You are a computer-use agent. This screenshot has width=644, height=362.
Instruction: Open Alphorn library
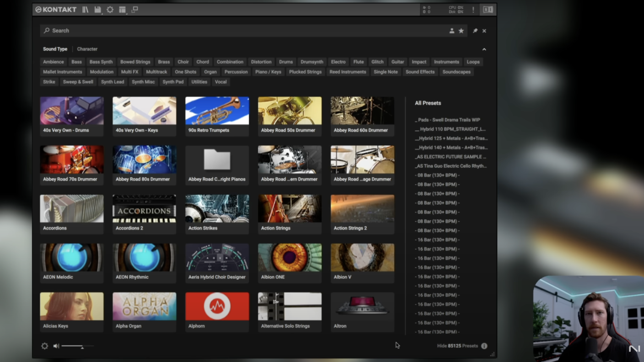[217, 312]
